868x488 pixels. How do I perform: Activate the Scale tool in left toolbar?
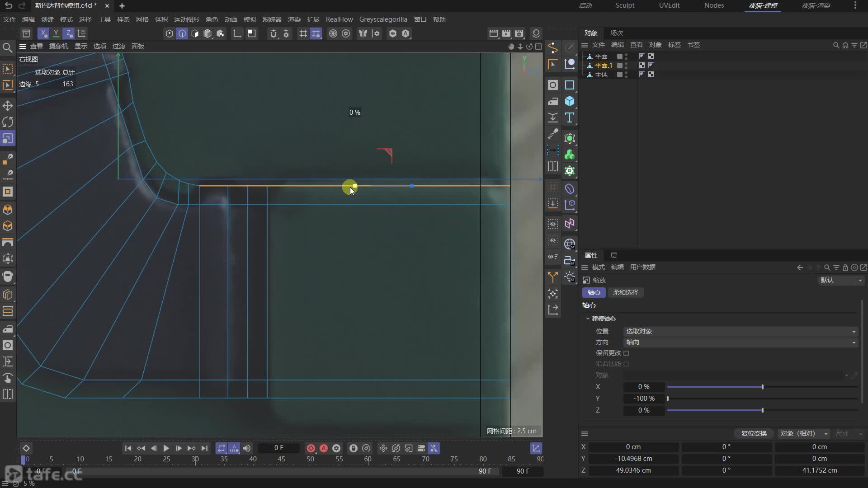point(8,138)
